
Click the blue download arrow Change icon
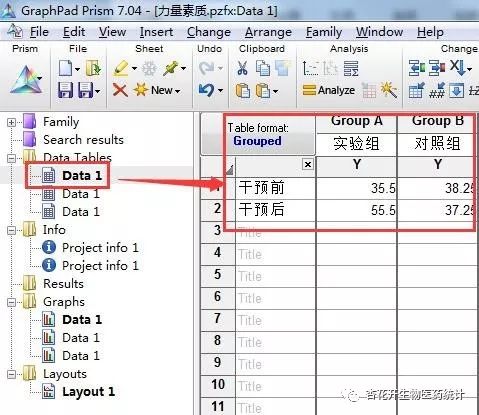[457, 90]
